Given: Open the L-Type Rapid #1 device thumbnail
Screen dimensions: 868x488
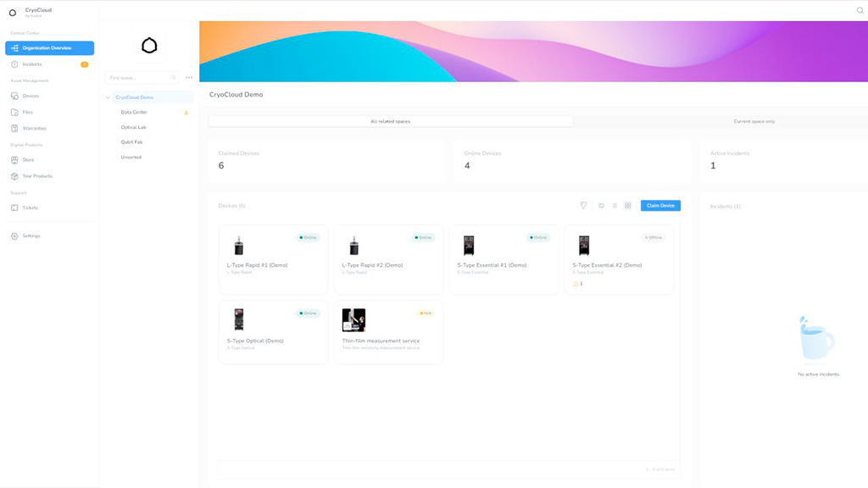Looking at the screenshot, I should (238, 245).
